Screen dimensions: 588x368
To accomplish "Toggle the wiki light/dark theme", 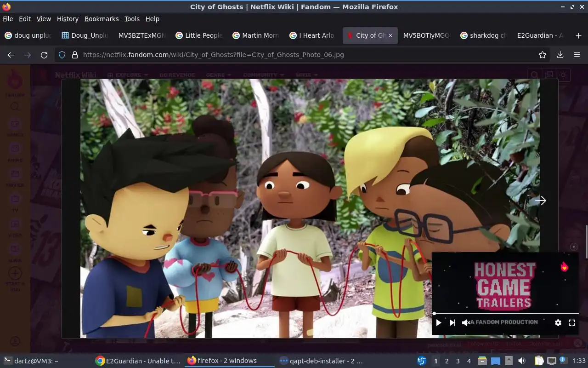I will pos(563,75).
